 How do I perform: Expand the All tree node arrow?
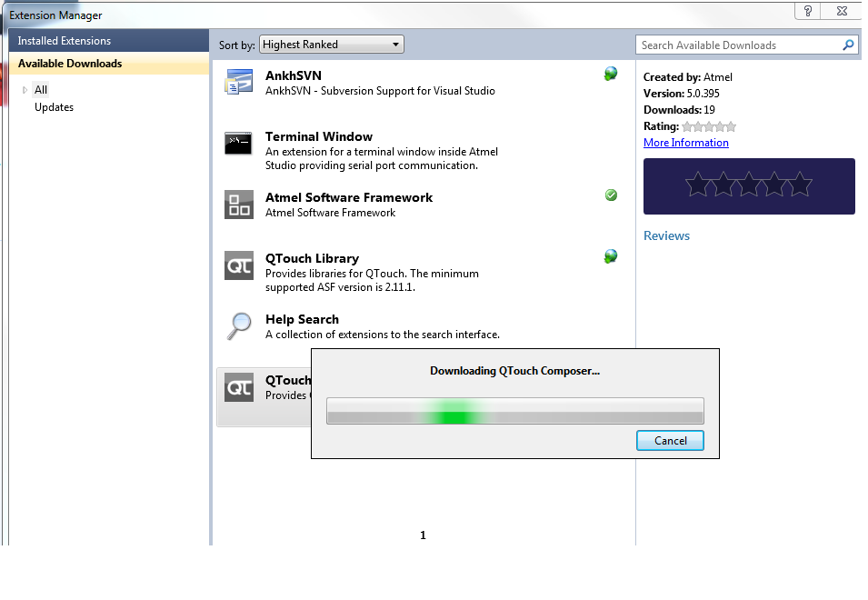(25, 90)
